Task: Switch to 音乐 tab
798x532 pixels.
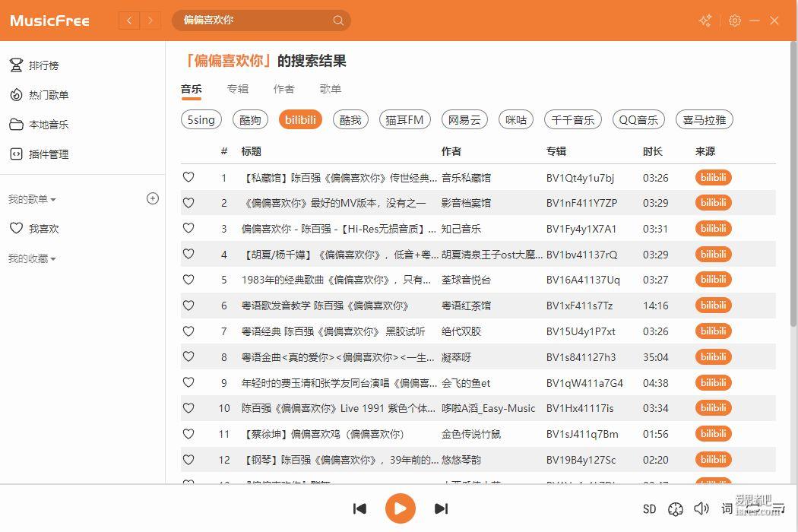Action: pyautogui.click(x=192, y=89)
